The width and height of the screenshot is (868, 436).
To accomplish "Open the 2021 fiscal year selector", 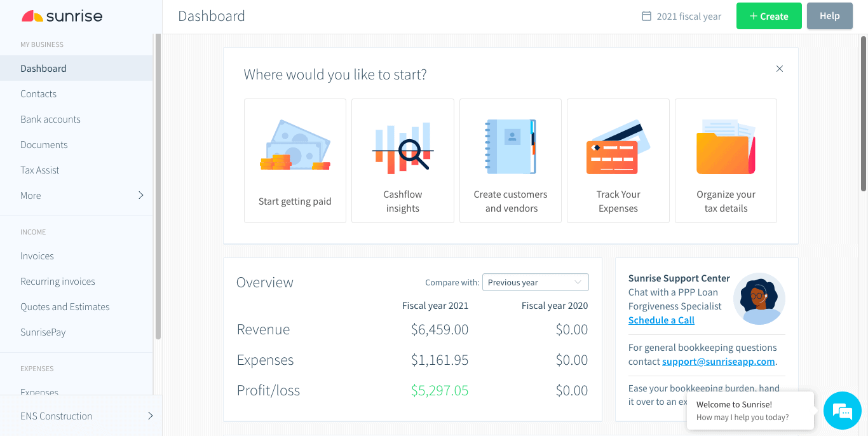I will coord(681,17).
